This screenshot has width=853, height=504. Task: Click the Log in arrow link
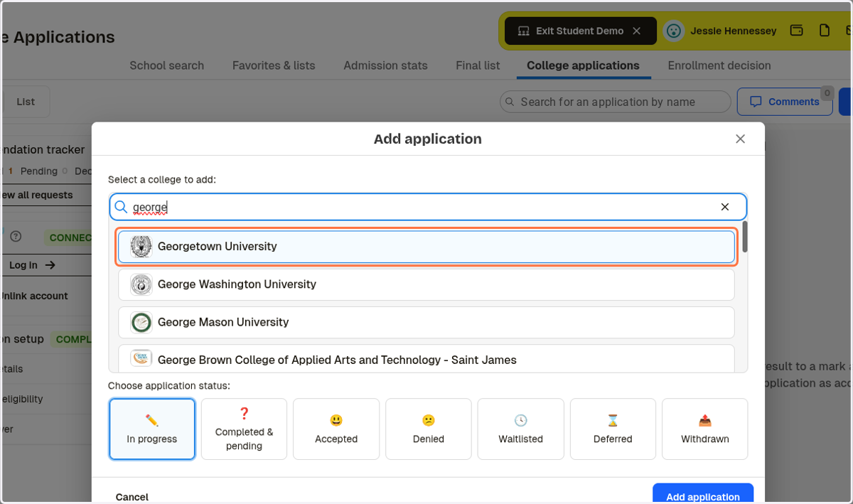[x=32, y=265]
